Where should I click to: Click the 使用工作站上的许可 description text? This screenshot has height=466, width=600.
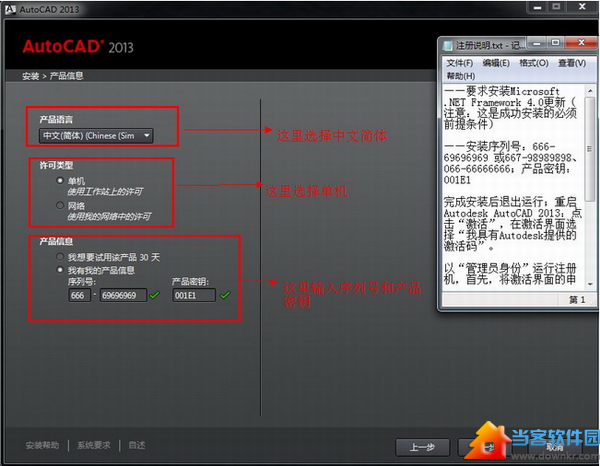point(105,191)
